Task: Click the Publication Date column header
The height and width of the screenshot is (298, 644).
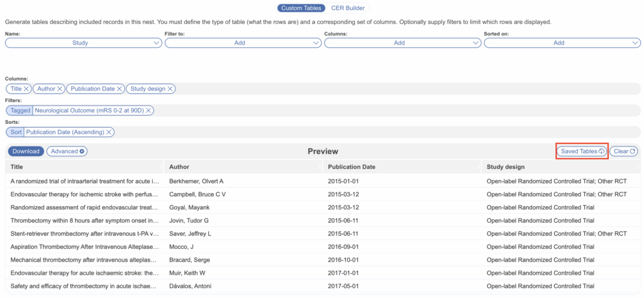Action: (x=352, y=167)
